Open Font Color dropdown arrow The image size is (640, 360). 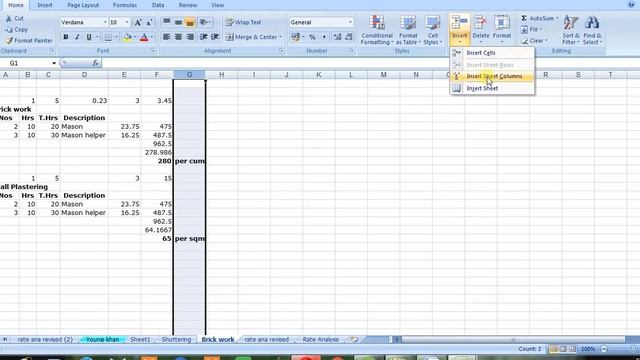click(151, 37)
